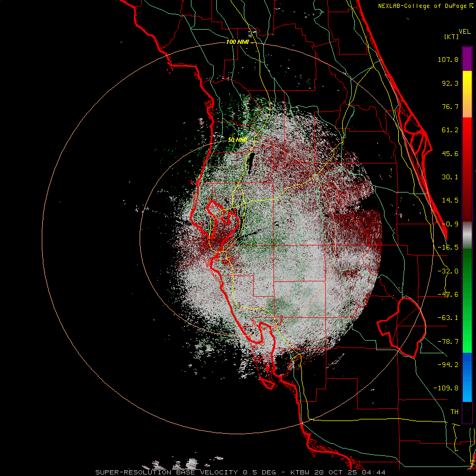Pick the purple segment of the velocity scale

(467, 59)
